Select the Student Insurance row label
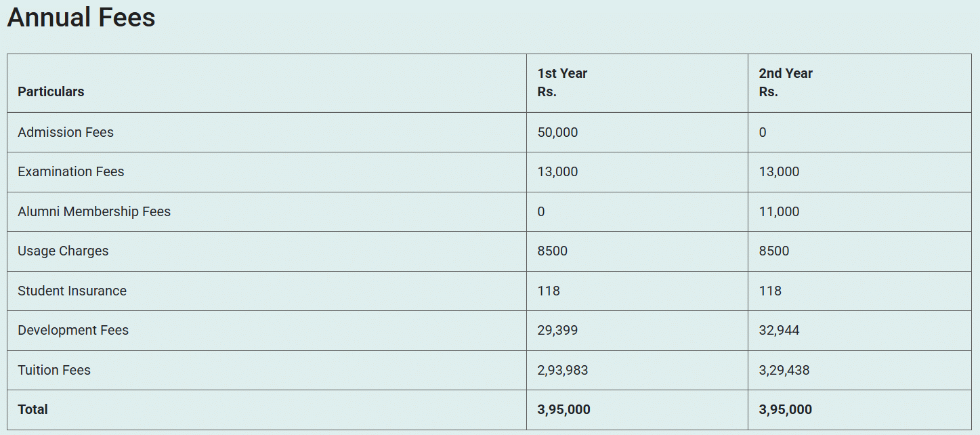 pos(72,291)
